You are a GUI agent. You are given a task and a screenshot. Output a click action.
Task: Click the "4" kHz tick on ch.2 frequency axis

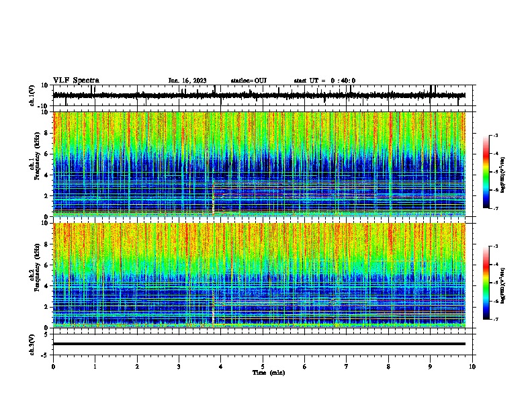point(48,286)
